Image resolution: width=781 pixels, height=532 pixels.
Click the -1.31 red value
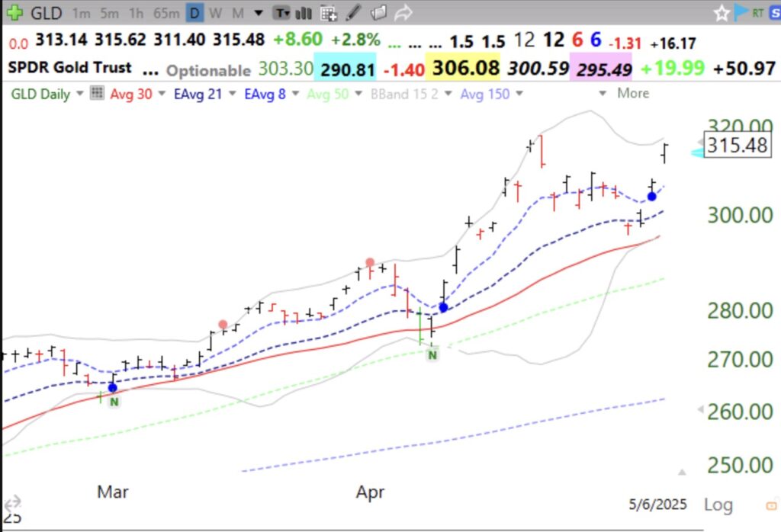[625, 43]
